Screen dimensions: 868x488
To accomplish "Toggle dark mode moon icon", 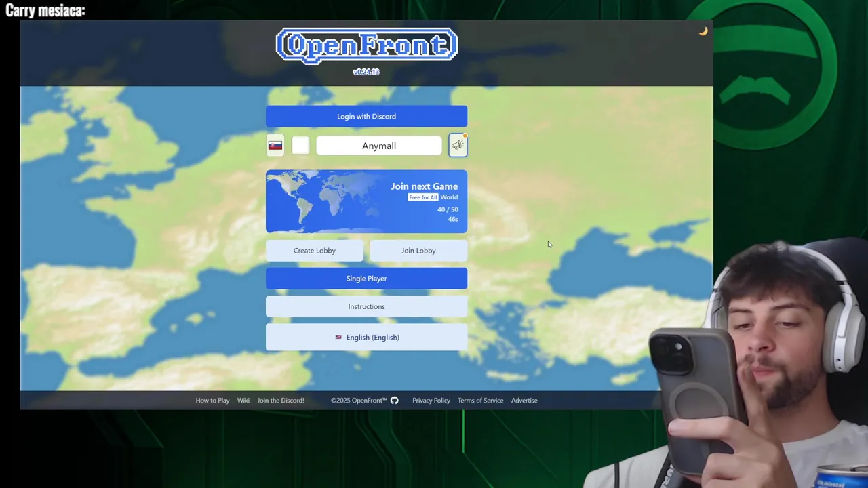I will pyautogui.click(x=703, y=31).
